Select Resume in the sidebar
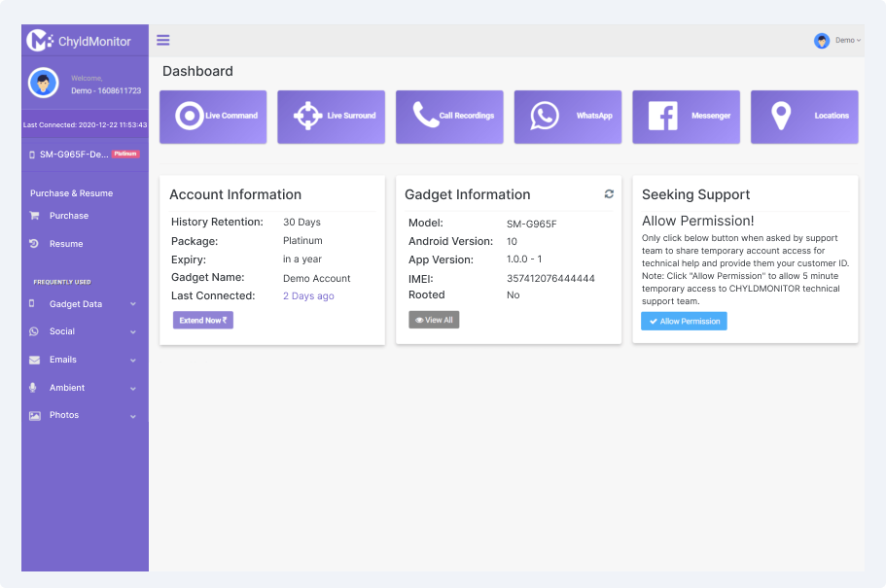 (66, 244)
